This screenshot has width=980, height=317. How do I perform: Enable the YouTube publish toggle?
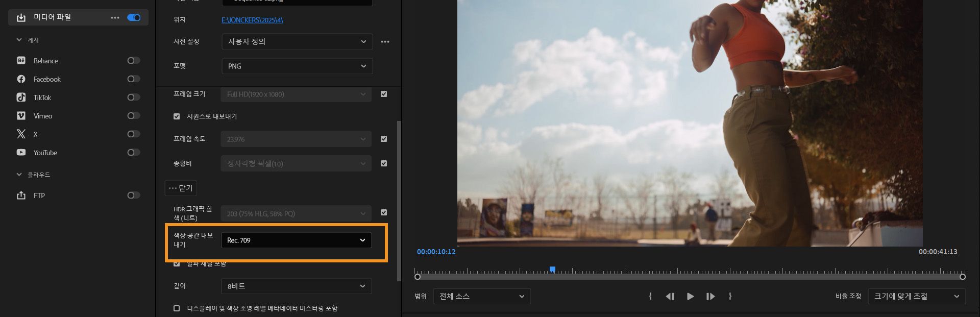point(133,152)
